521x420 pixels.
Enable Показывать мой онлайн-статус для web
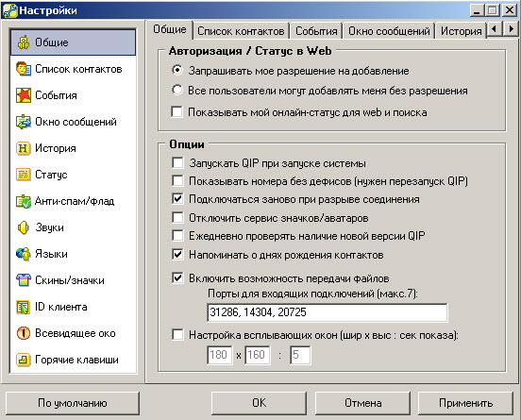click(x=176, y=112)
